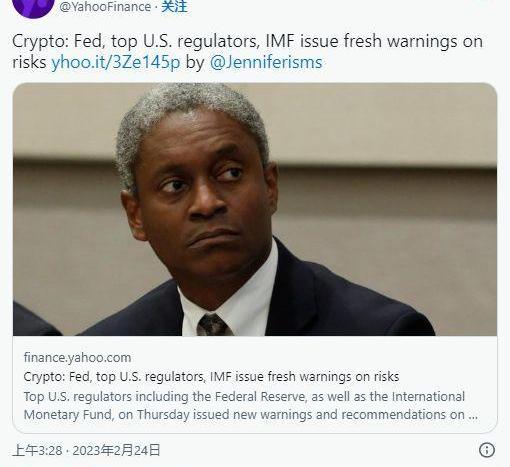This screenshot has width=510, height=467.
Task: Click the 上午3:28 post time
Action: tap(37, 450)
